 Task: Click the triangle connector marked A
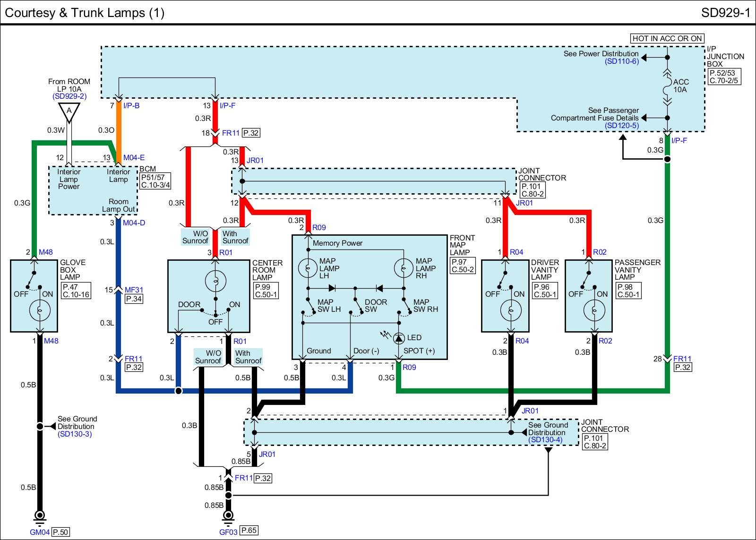tap(69, 112)
